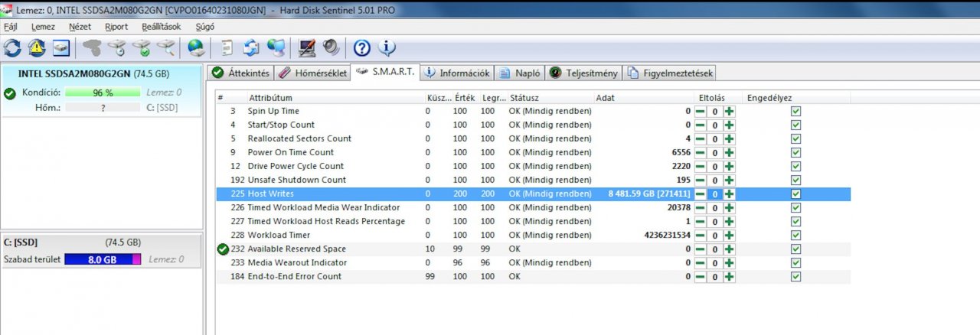
Task: Toggle the checkbox for Power On Time Count
Action: click(x=796, y=152)
